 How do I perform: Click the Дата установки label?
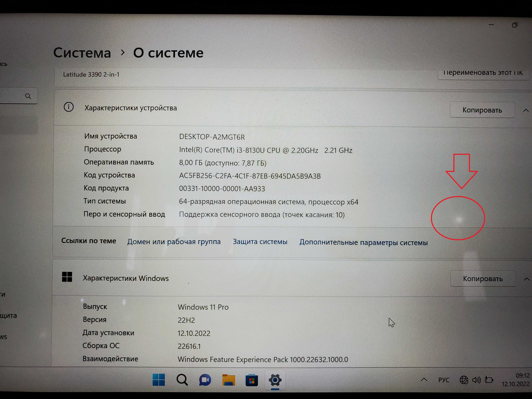pos(108,333)
